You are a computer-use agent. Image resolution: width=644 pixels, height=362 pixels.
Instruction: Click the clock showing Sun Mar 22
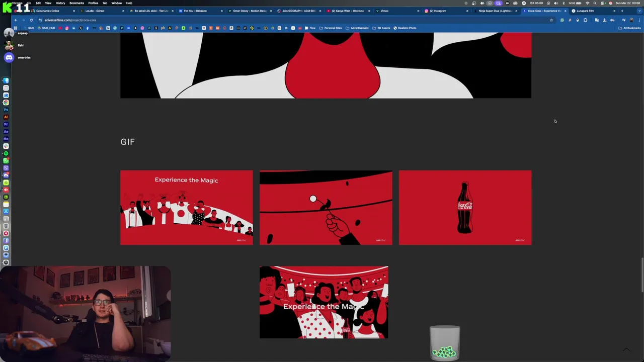627,3
